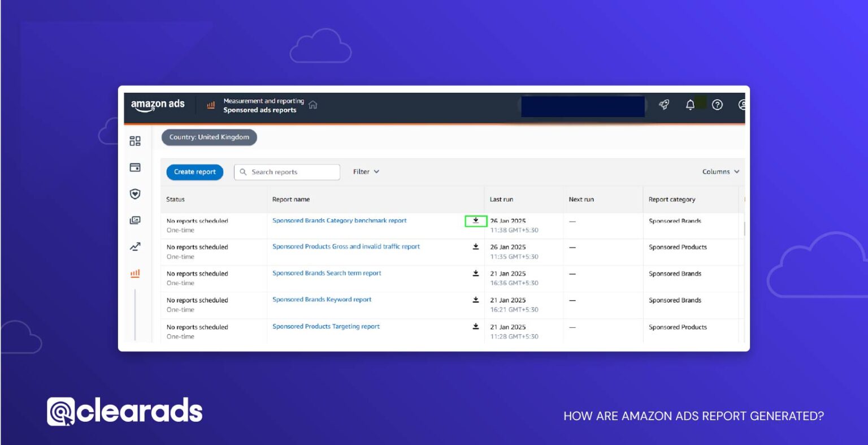
Task: Open the image gallery icon in the sidebar
Action: 135,221
